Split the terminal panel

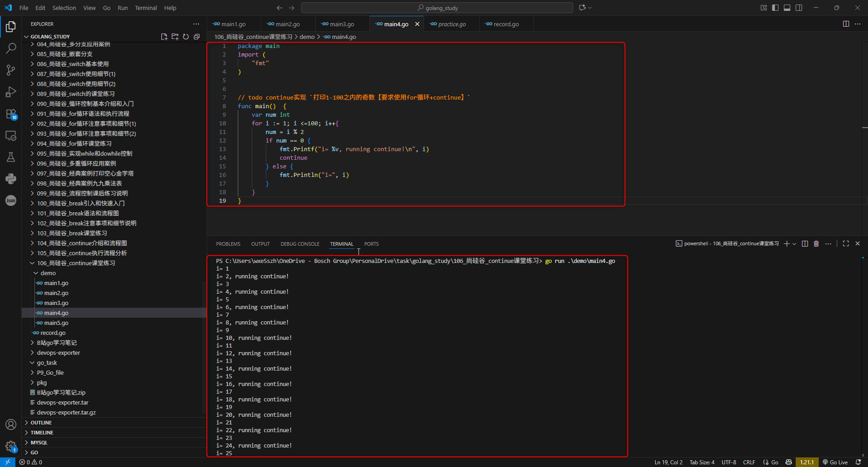click(805, 243)
